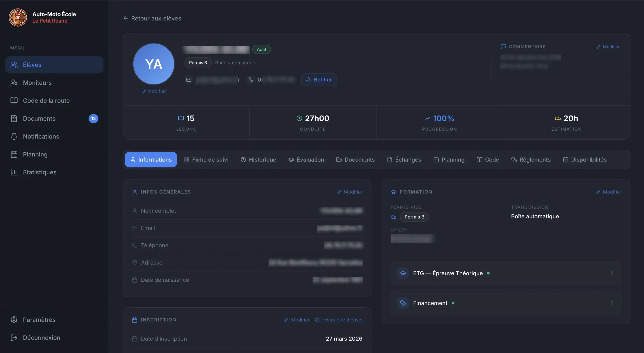Edit Infos générales via Modifier
This screenshot has width=644, height=353.
(x=349, y=192)
